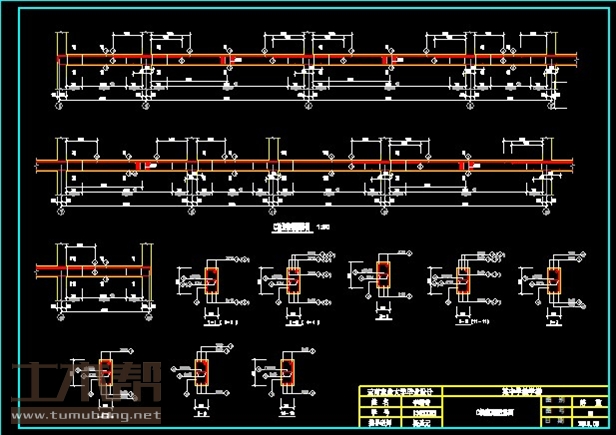The height and width of the screenshot is (435, 616).
Task: Select the second cross-section in the middle row
Action: pos(293,283)
